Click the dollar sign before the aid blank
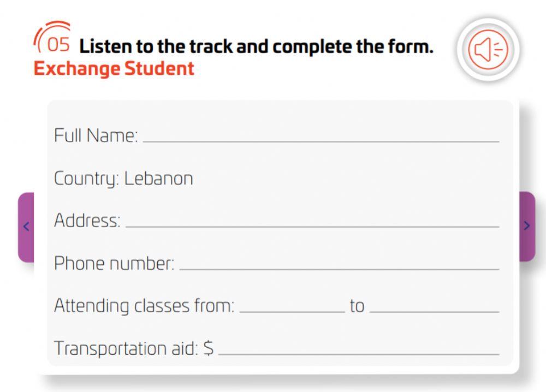This screenshot has height=392, width=546. pos(209,348)
